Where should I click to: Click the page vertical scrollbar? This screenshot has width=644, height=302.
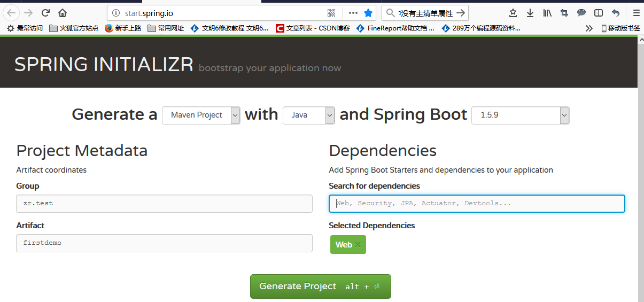[x=641, y=168]
